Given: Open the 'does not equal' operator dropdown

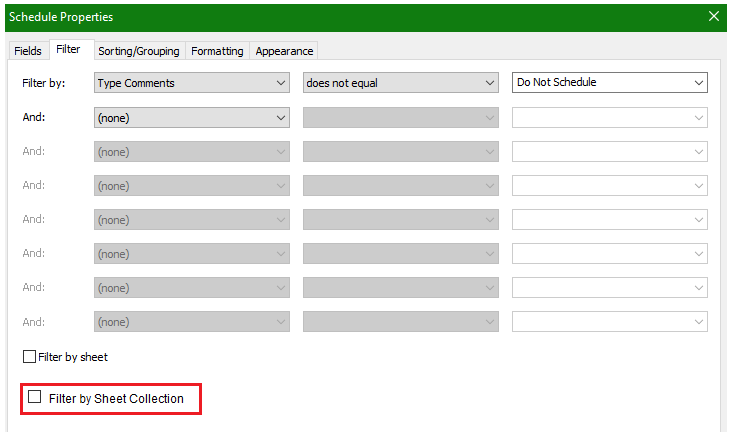Looking at the screenshot, I should coord(401,83).
